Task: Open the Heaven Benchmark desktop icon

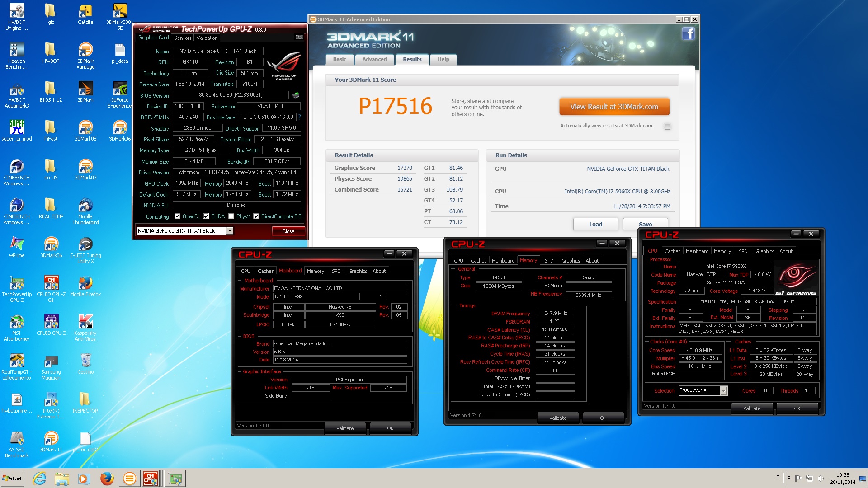Action: pyautogui.click(x=17, y=56)
